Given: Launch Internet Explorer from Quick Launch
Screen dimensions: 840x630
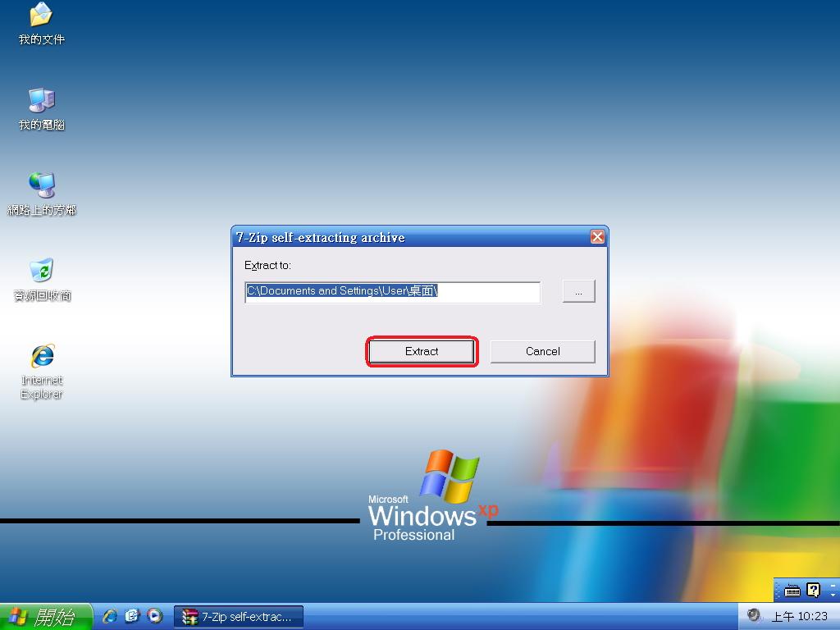Looking at the screenshot, I should [x=110, y=616].
